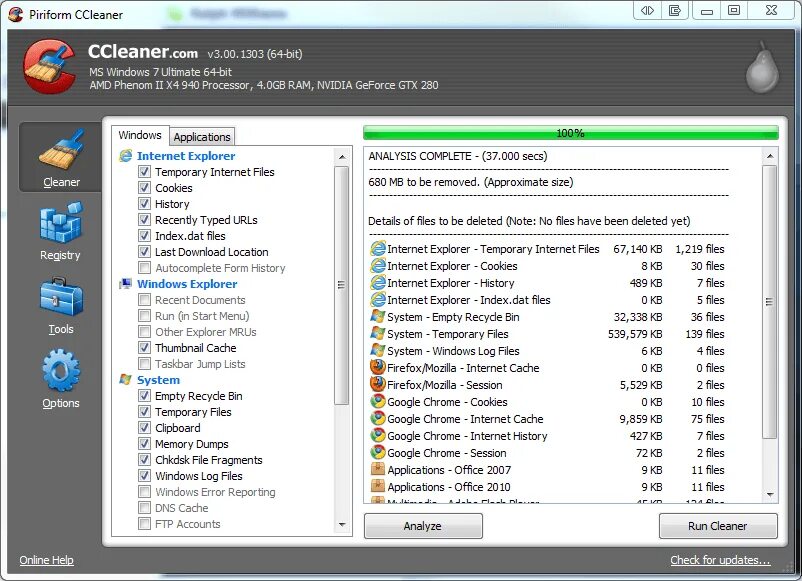Click the 100% analysis progress bar

571,133
